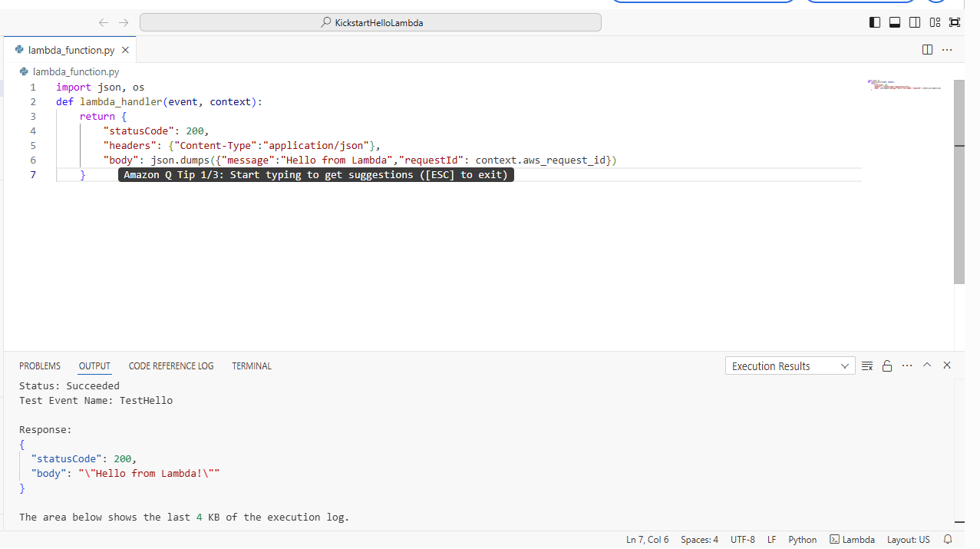Switch to the PROBLEMS panel tab
This screenshot has width=980, height=549.
(x=40, y=366)
